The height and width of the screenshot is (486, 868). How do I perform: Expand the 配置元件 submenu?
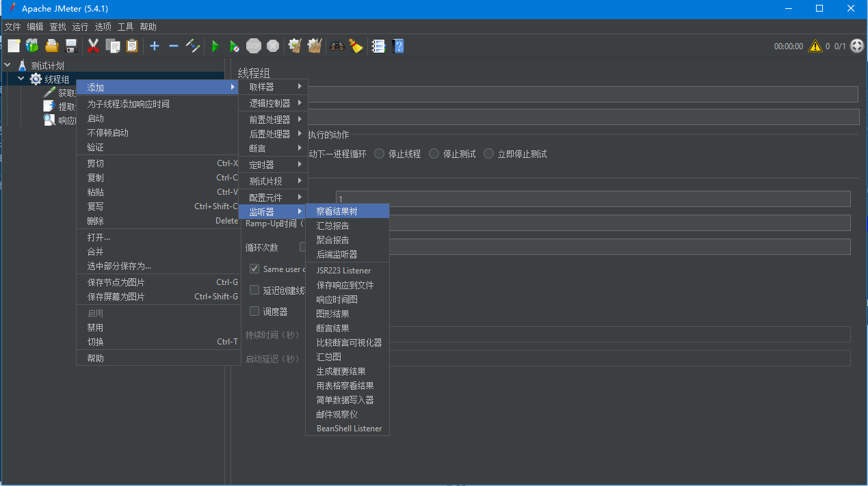pyautogui.click(x=273, y=198)
